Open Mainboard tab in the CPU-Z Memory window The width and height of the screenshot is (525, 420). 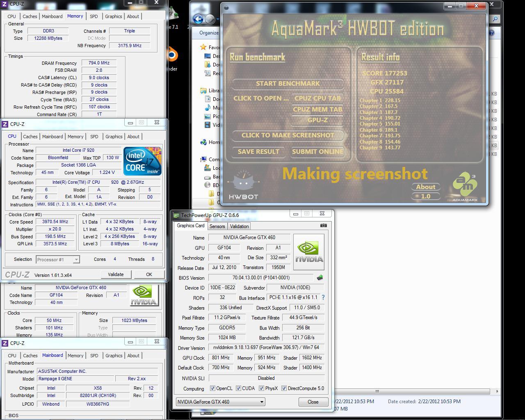[x=52, y=16]
